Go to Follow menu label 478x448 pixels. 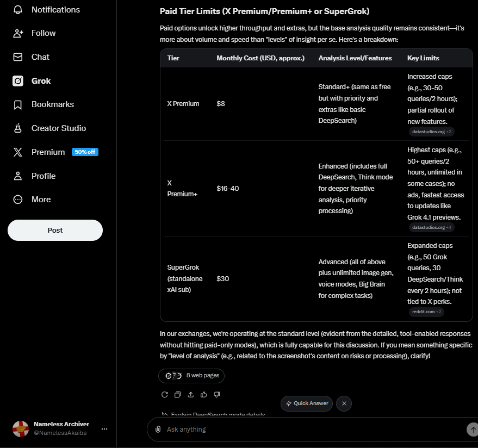point(44,33)
